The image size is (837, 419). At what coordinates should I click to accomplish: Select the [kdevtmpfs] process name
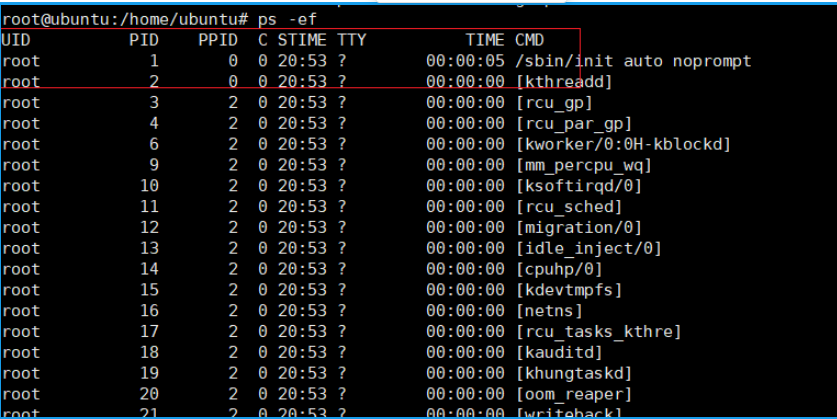point(569,290)
